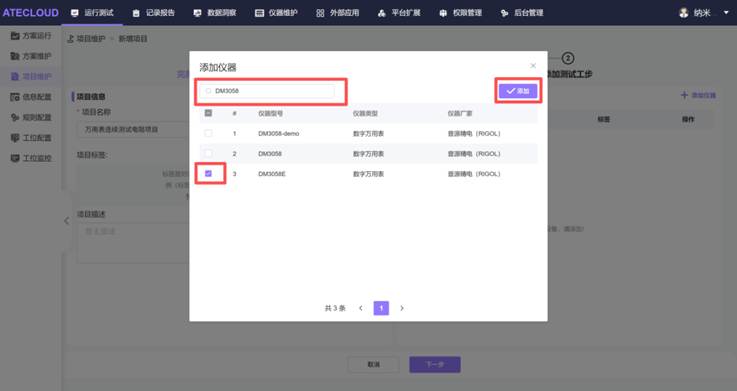
Task: Click the 添加仪器 dialog title
Action: tap(218, 67)
